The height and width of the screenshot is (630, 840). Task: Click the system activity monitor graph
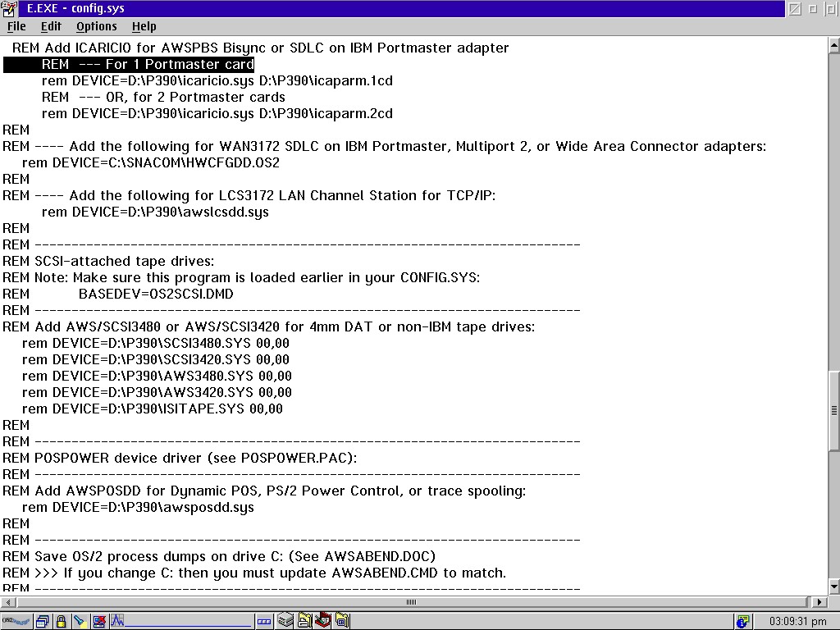(x=181, y=622)
